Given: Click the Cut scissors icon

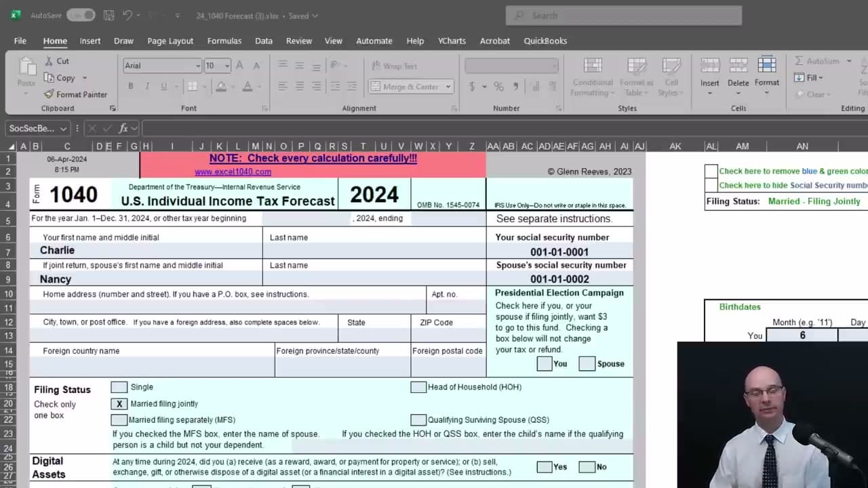Looking at the screenshot, I should pyautogui.click(x=49, y=61).
